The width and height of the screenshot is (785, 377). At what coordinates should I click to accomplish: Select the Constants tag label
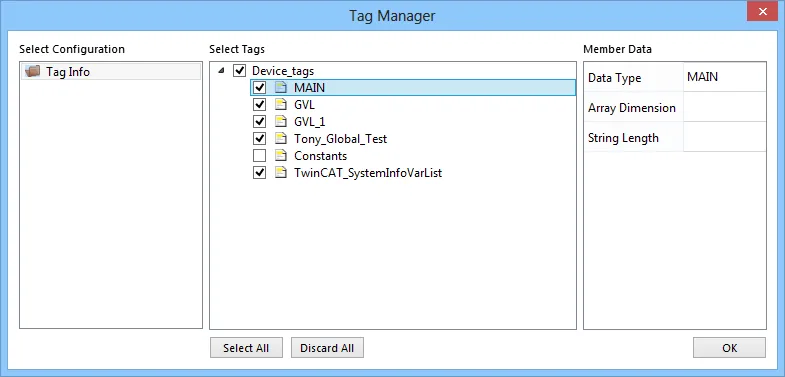click(320, 156)
